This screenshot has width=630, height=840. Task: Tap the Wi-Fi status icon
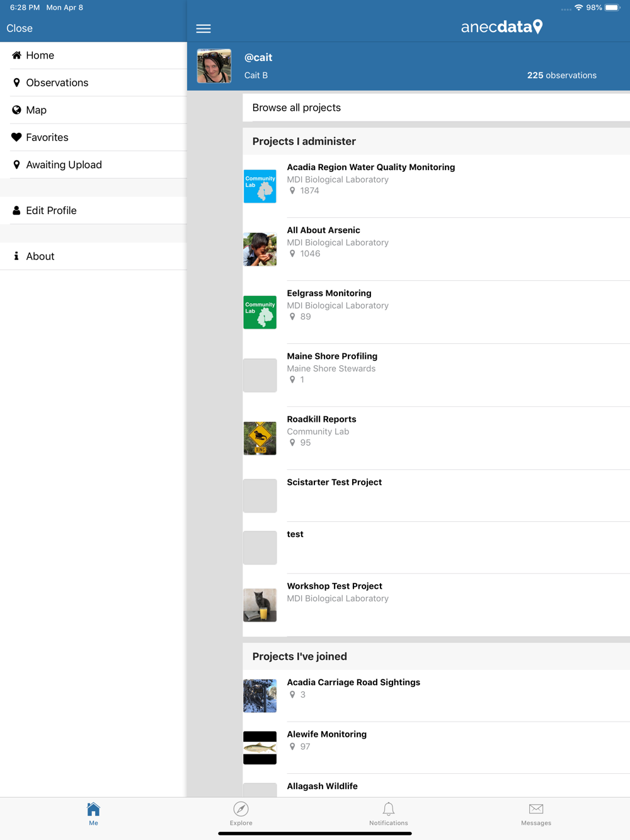tap(578, 8)
